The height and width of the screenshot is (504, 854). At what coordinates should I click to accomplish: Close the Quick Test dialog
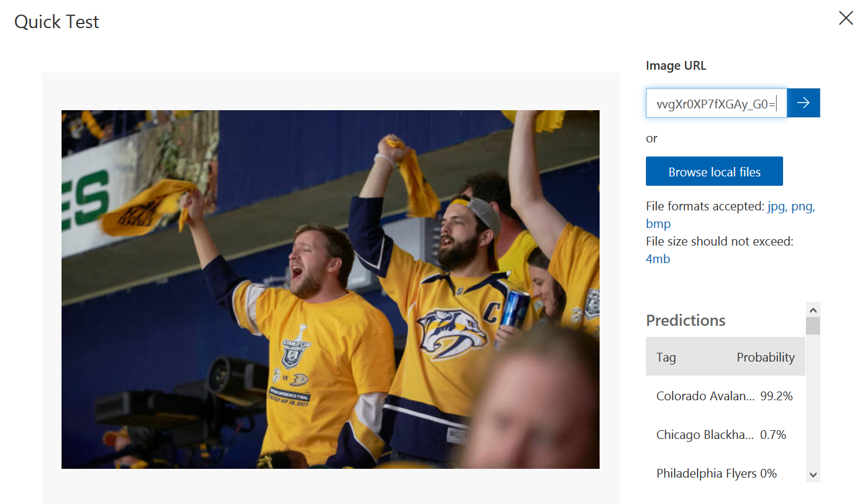tap(846, 18)
